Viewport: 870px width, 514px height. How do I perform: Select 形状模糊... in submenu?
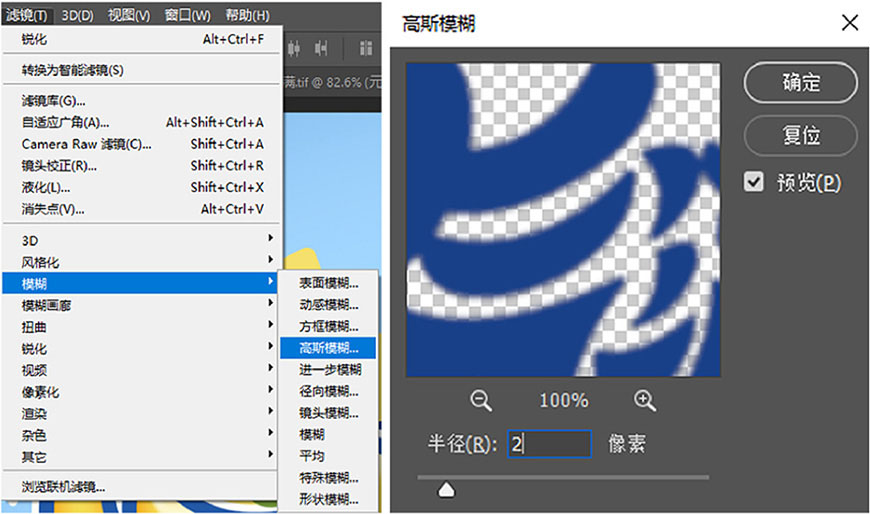pyautogui.click(x=328, y=500)
